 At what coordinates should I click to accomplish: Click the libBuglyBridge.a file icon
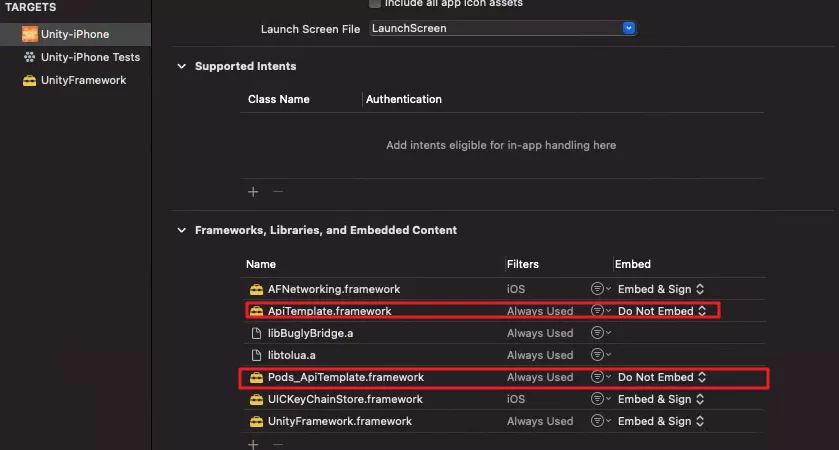[256, 333]
